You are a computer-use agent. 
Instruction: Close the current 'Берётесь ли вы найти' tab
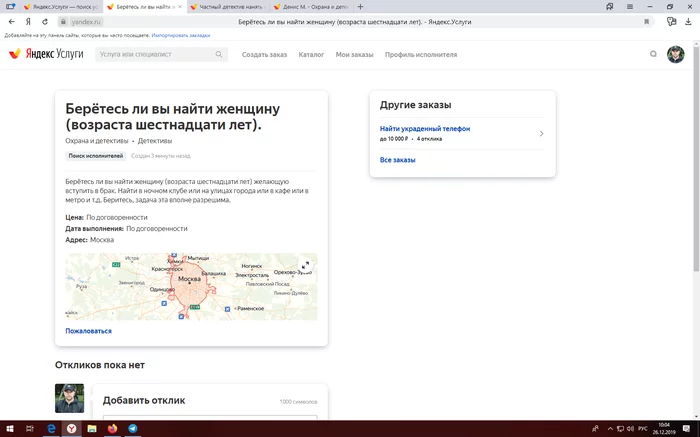(180, 7)
